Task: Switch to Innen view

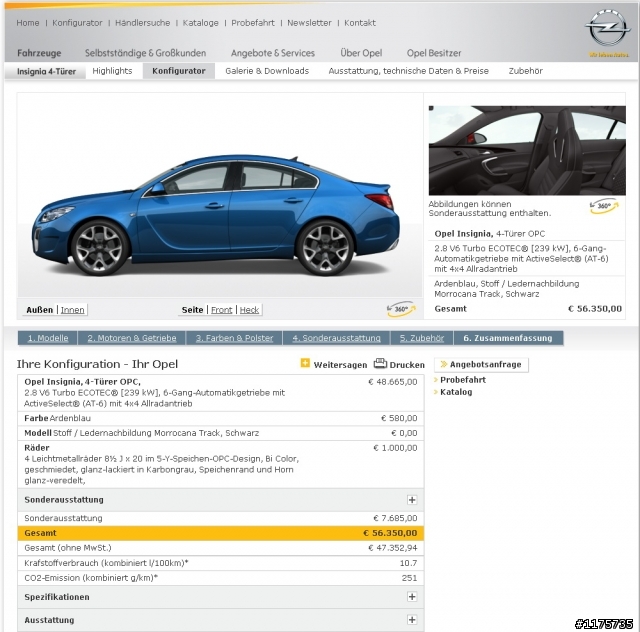Action: coord(72,310)
